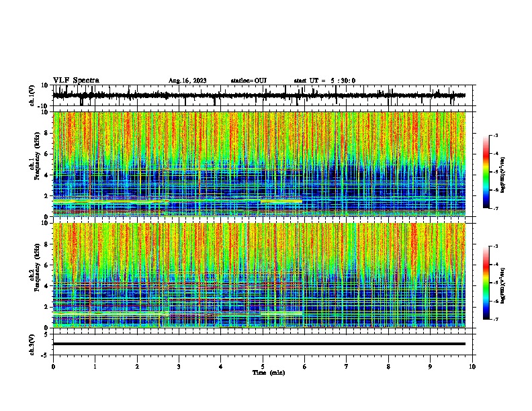This screenshot has height=411, width=532.
Task: Select the 'start UT = 5 :30: 0' text
Action: (324, 81)
